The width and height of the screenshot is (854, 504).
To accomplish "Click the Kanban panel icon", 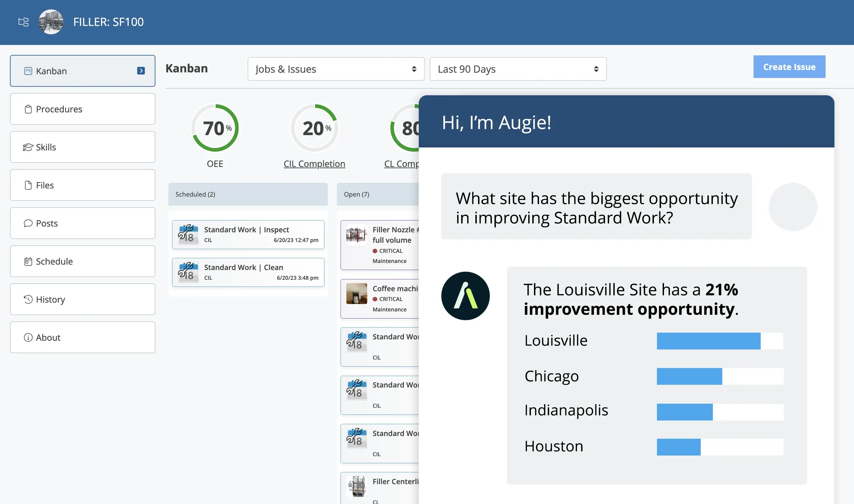I will 28,71.
